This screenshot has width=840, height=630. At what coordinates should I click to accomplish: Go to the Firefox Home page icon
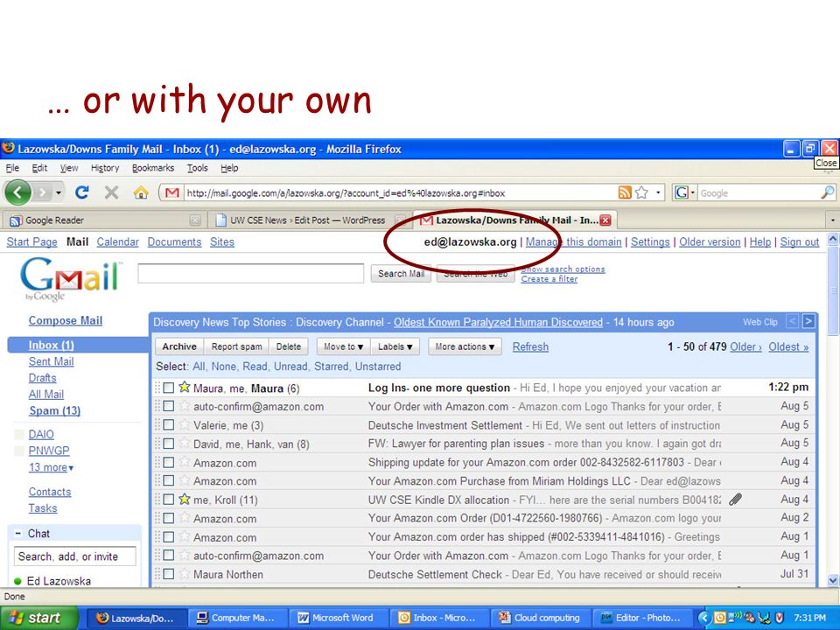pos(141,192)
